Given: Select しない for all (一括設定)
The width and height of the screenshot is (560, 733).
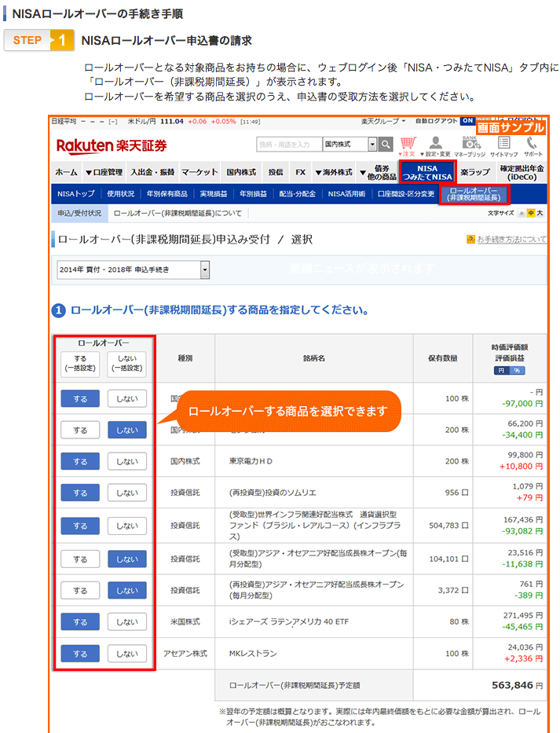Looking at the screenshot, I should pyautogui.click(x=126, y=364).
